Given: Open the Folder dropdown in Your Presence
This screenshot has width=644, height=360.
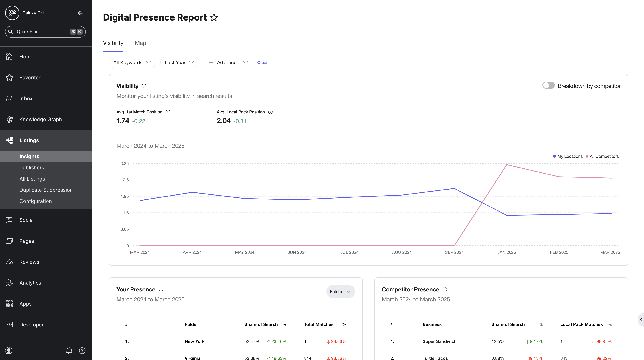Looking at the screenshot, I should pos(340,291).
